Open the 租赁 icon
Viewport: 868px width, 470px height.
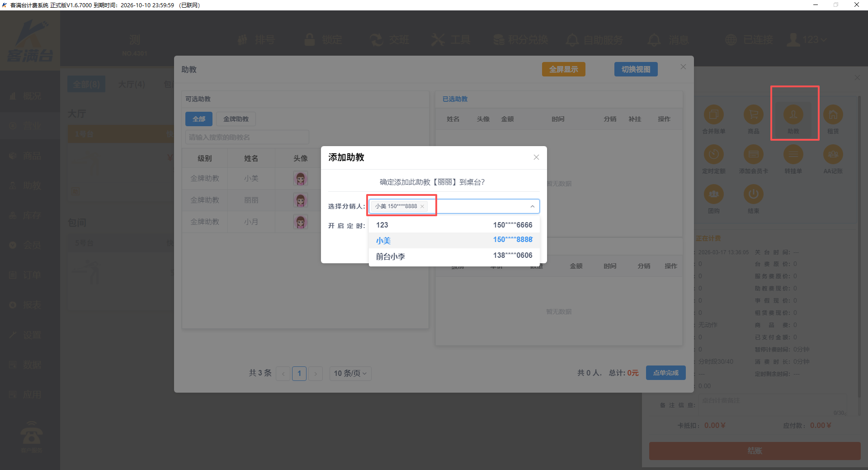[x=833, y=115]
